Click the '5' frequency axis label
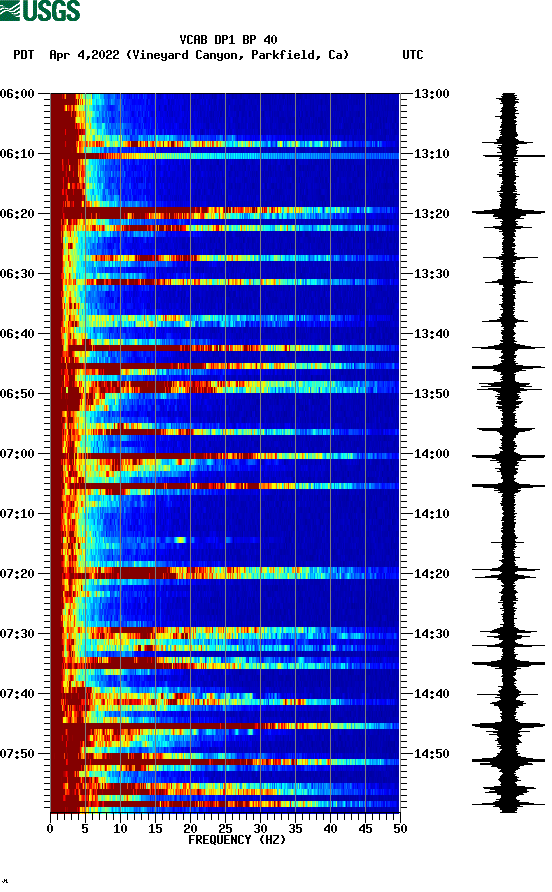Viewport: 552px width, 892px height. click(85, 829)
